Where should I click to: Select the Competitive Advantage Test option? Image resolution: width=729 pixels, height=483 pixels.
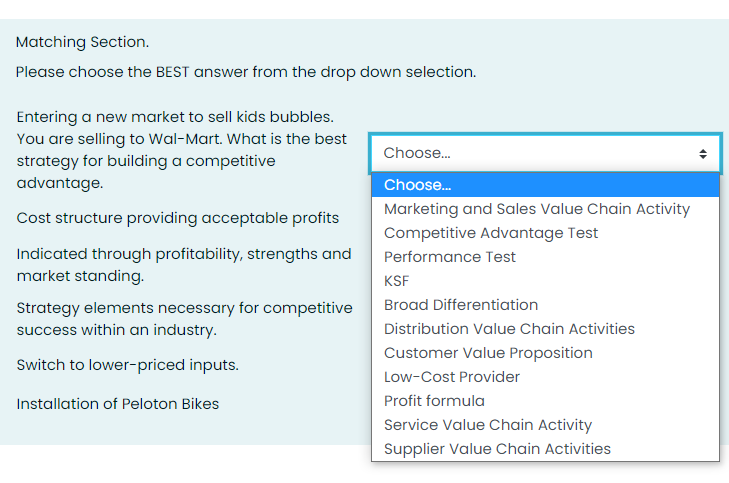point(491,233)
